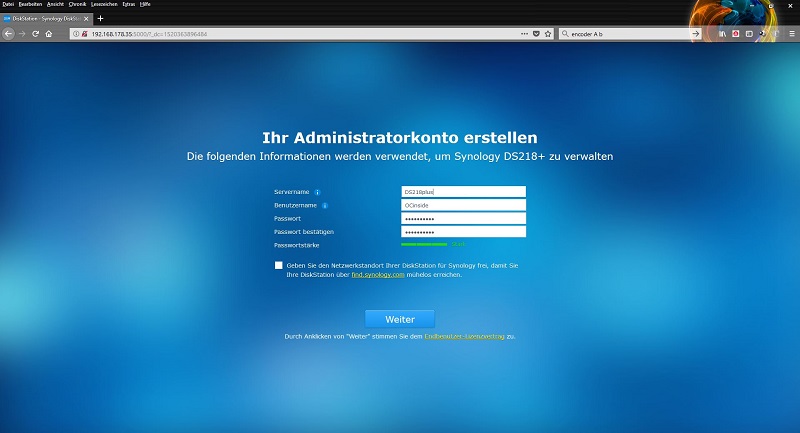Viewport: 800px width, 433px height.
Task: Click the forward navigation arrow
Action: [x=22, y=34]
